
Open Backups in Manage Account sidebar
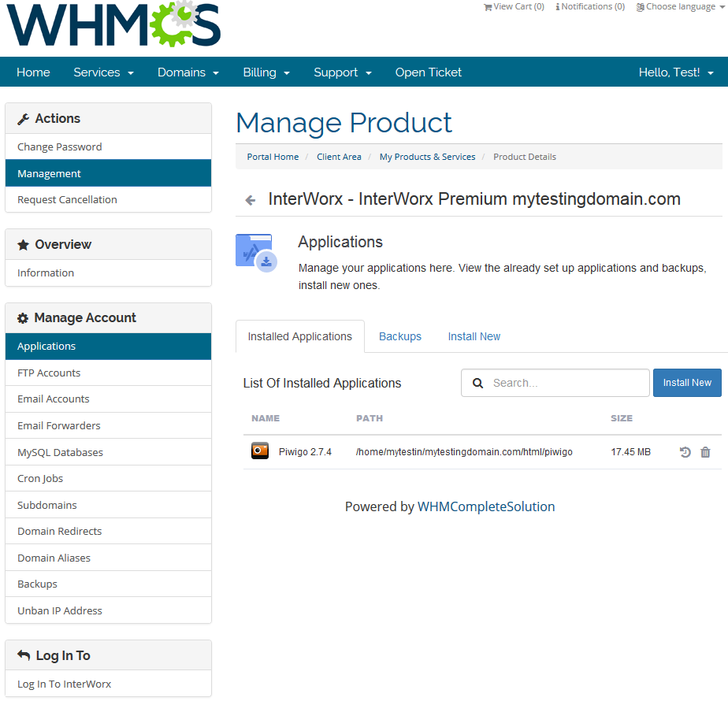click(x=108, y=584)
